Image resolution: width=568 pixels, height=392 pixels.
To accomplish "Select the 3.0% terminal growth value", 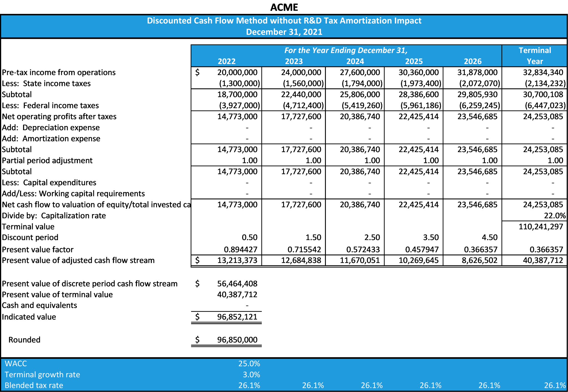I will [252, 375].
